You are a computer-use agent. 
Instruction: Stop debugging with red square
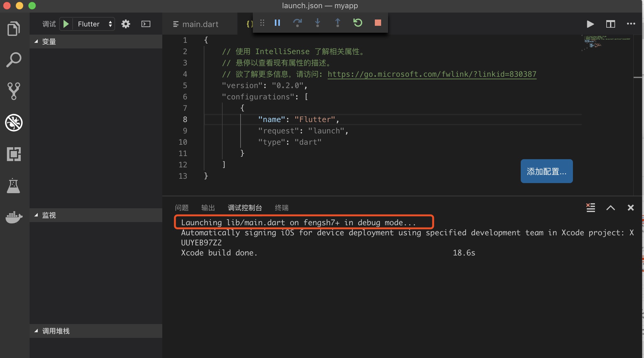(x=378, y=23)
